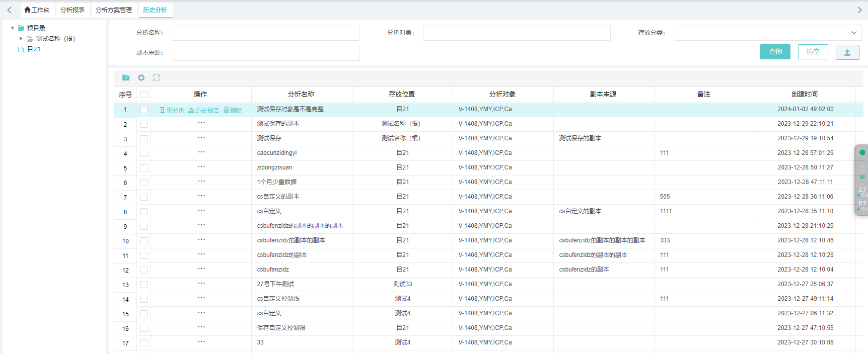
Task: Open the more-actions dots for 保存自定义控制限 row
Action: tap(201, 327)
